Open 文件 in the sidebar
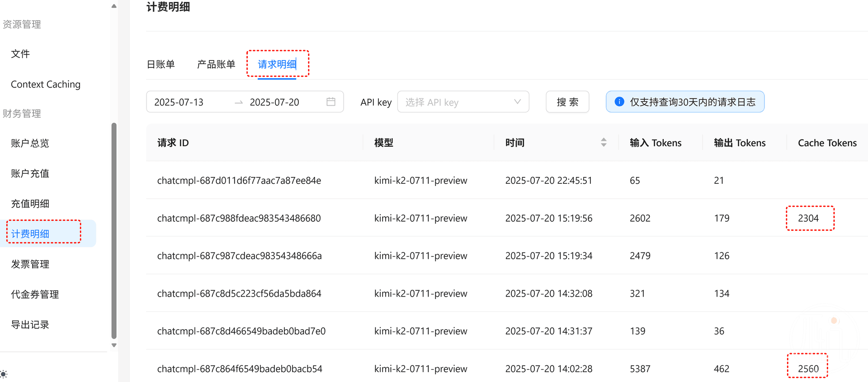The image size is (868, 382). point(20,54)
